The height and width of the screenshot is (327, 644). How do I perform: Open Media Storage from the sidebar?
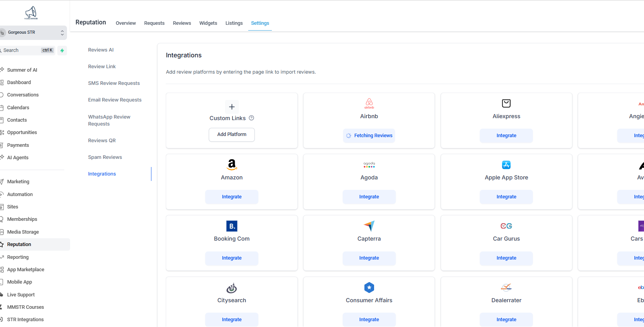click(23, 232)
